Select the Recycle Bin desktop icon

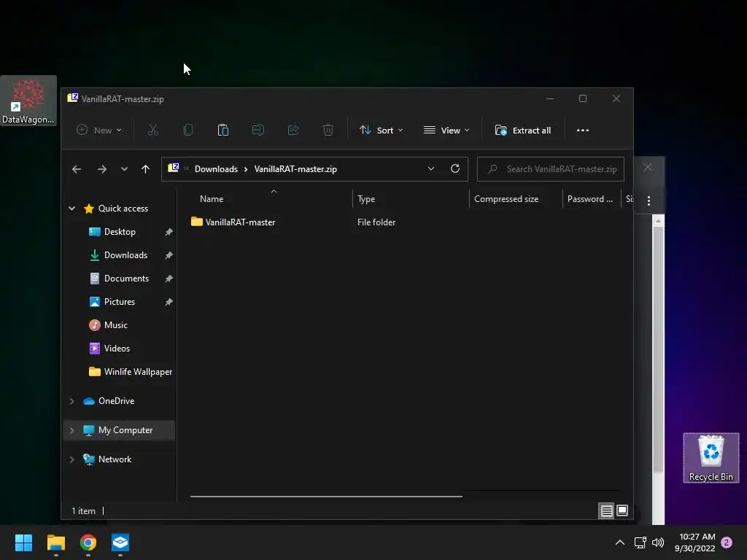(x=711, y=458)
